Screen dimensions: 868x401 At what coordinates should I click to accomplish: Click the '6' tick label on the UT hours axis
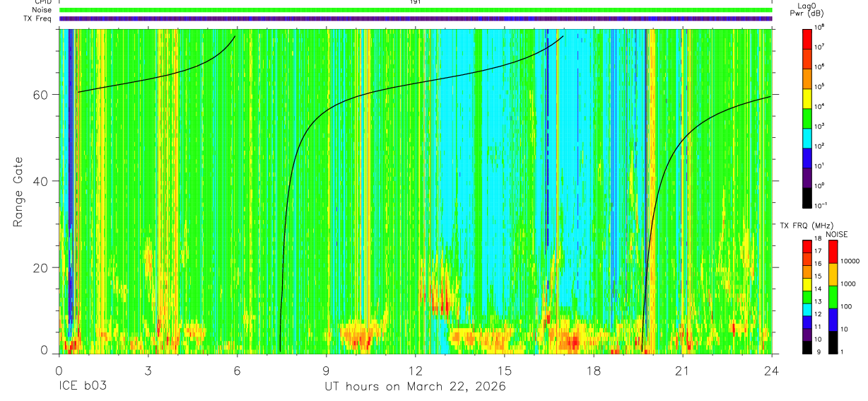(237, 370)
